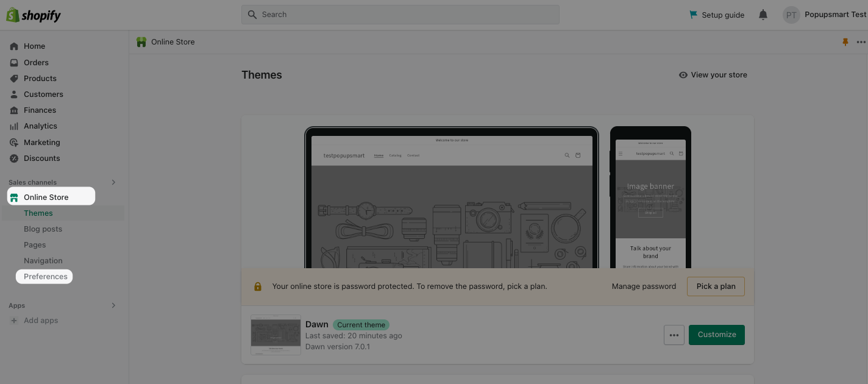Viewport: 868px width, 384px height.
Task: Select the Orders icon in sidebar
Action: (x=13, y=62)
